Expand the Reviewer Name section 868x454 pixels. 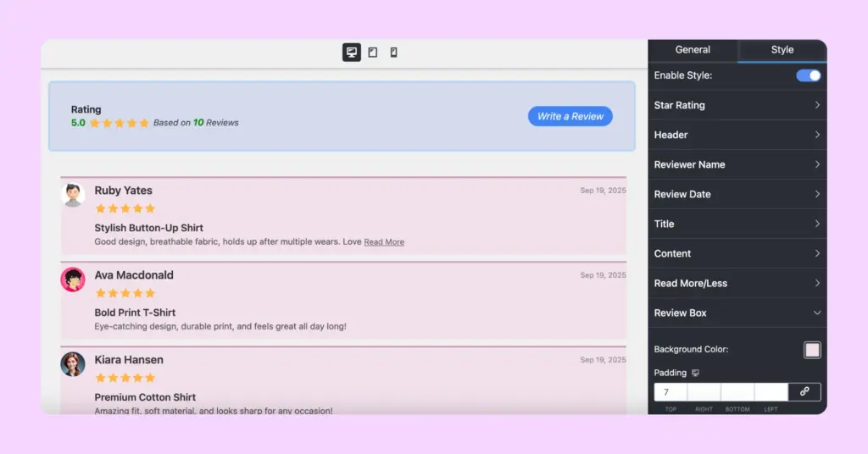tap(737, 164)
